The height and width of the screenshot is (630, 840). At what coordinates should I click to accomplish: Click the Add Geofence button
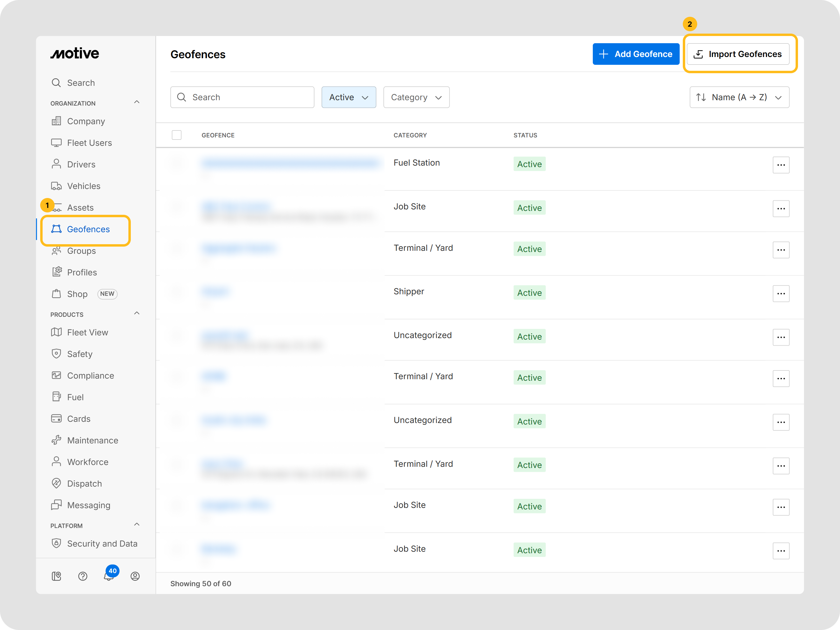636,54
